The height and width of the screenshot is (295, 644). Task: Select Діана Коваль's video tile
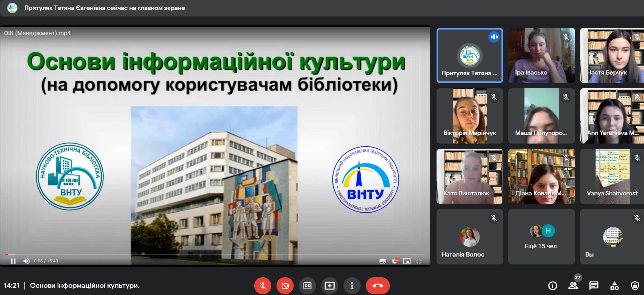click(x=542, y=177)
